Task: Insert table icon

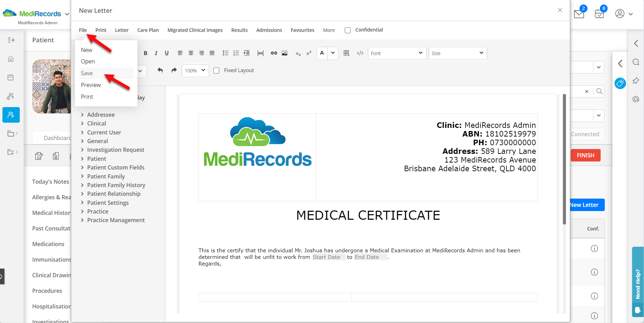Action: tap(346, 53)
